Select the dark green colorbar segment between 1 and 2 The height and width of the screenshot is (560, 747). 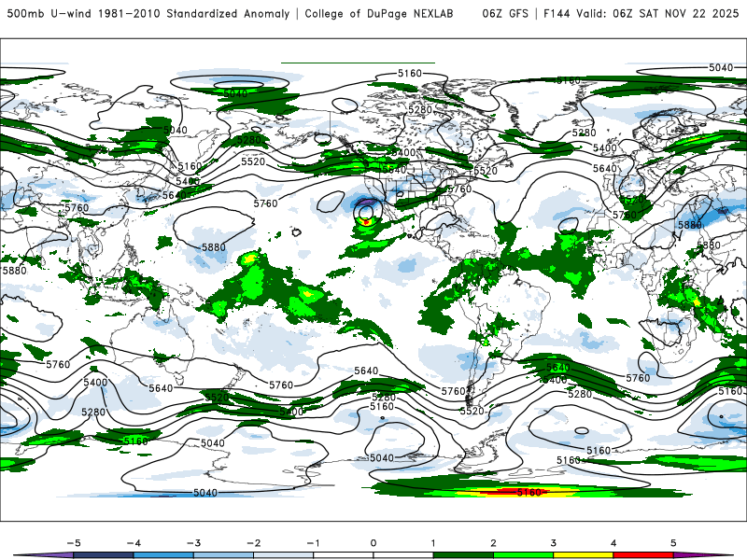[463, 555]
